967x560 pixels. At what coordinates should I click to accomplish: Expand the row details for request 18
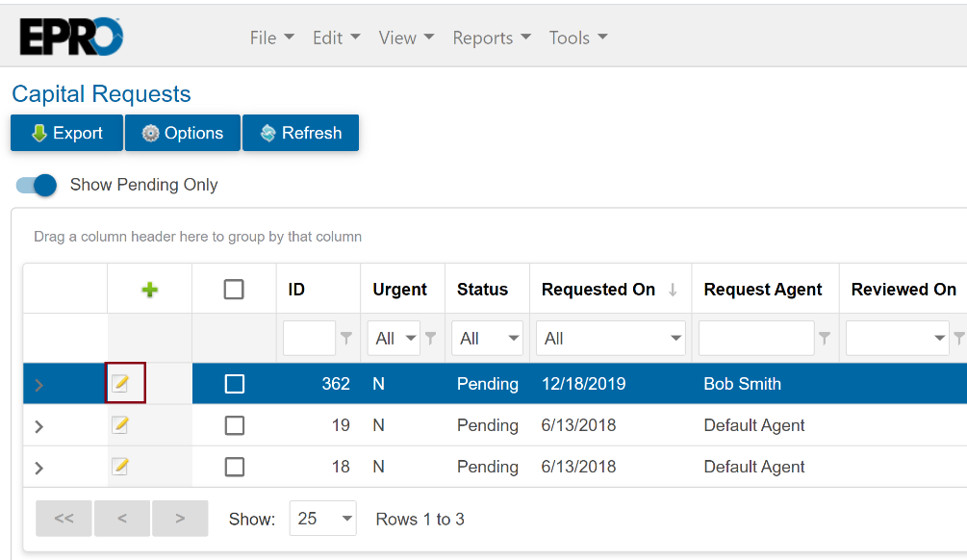click(x=39, y=468)
